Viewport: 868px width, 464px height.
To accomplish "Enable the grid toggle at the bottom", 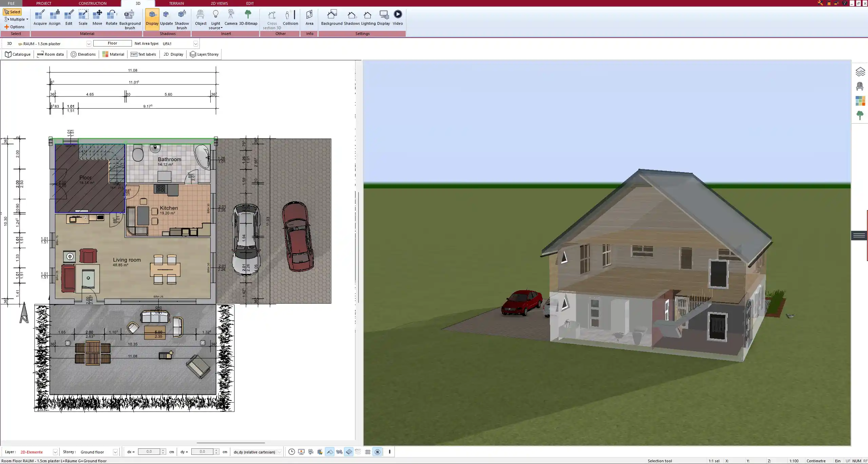I will coord(367,452).
